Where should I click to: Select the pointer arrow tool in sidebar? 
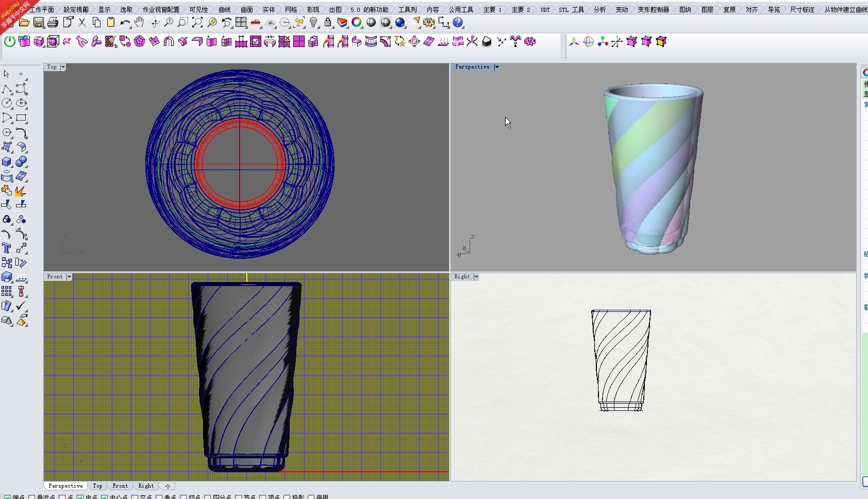click(x=7, y=74)
